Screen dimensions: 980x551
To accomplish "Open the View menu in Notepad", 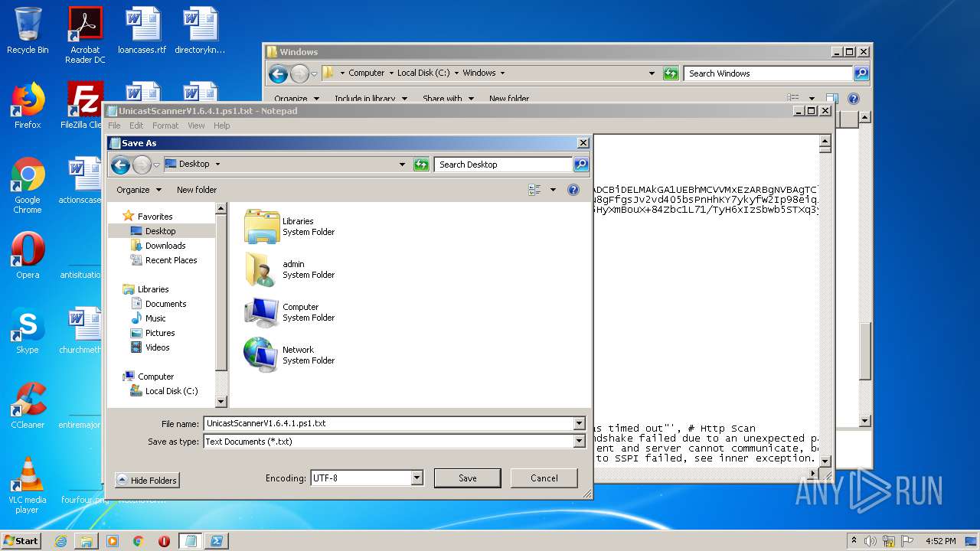I will (196, 126).
